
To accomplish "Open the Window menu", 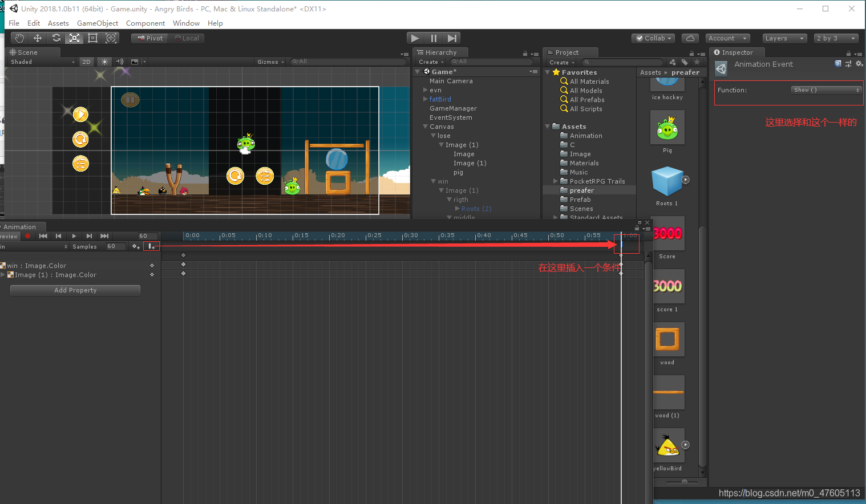I will [186, 23].
